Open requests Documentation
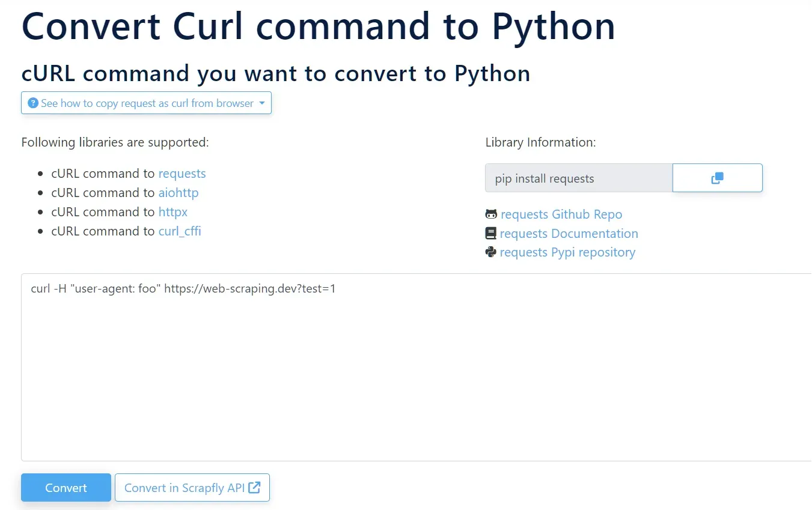Screen dimensions: 812x510 point(569,233)
